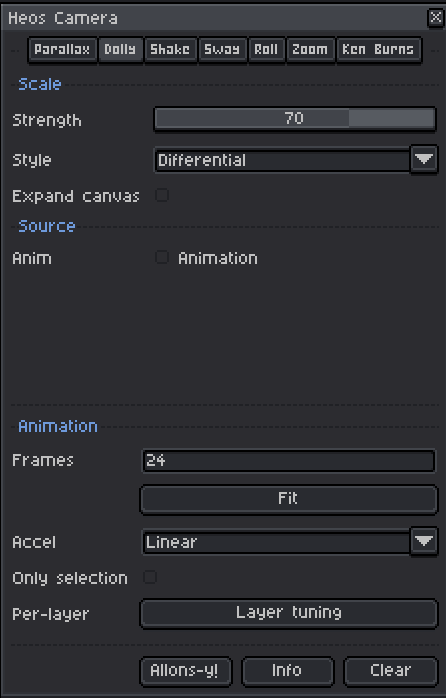446x698 pixels.
Task: Enable the Expand canvas checkbox
Action: click(162, 195)
